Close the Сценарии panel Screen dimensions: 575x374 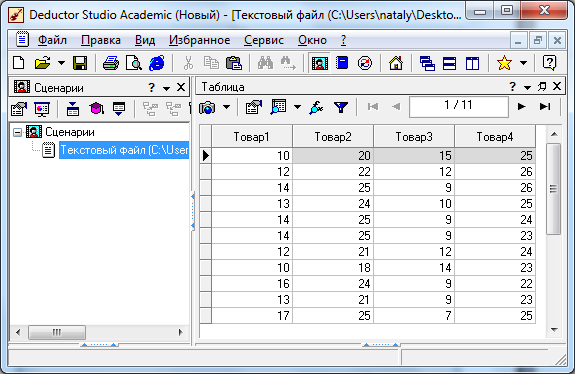click(x=181, y=87)
